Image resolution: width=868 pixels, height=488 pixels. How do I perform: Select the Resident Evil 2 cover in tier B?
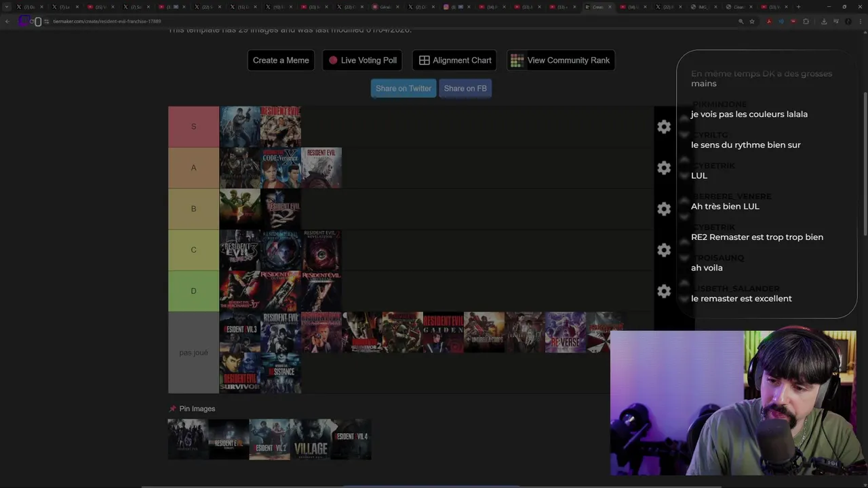(x=281, y=209)
